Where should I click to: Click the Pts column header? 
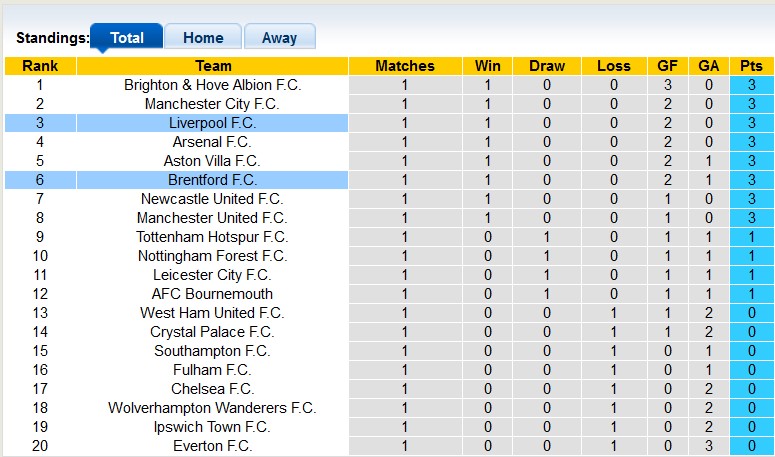pyautogui.click(x=751, y=66)
